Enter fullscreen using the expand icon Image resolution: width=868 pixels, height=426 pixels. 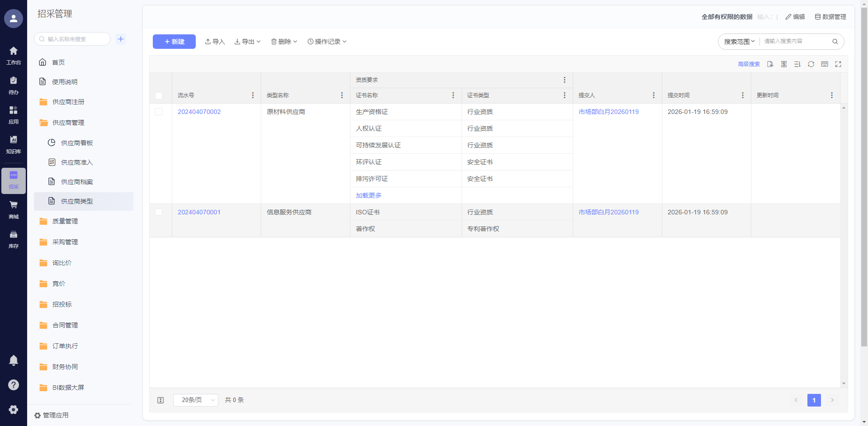(x=838, y=64)
